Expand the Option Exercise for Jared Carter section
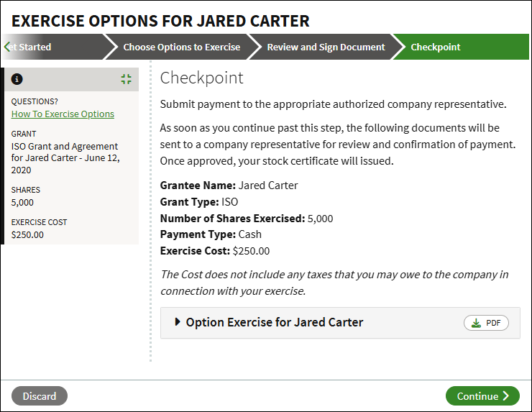 [178, 322]
